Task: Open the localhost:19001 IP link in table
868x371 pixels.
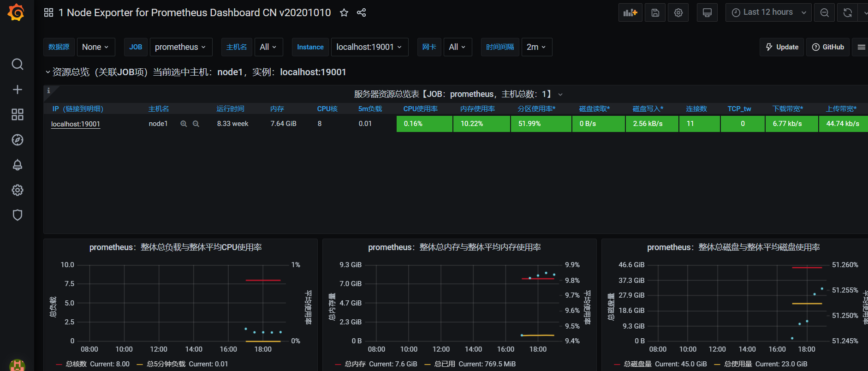Action: pos(76,124)
